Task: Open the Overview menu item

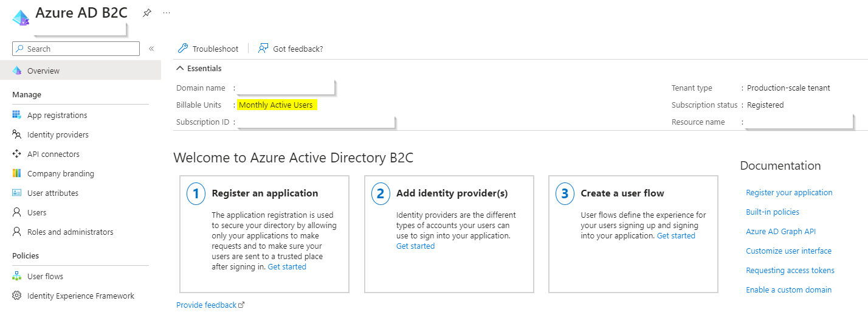Action: 80,71
